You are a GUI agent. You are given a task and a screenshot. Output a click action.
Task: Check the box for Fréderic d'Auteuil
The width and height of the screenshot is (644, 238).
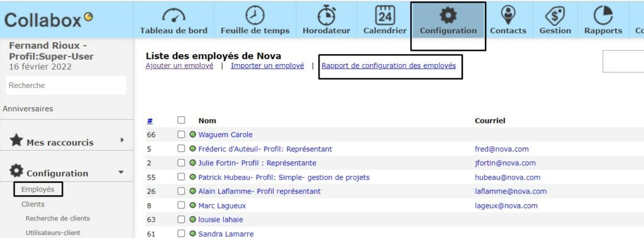pos(181,149)
